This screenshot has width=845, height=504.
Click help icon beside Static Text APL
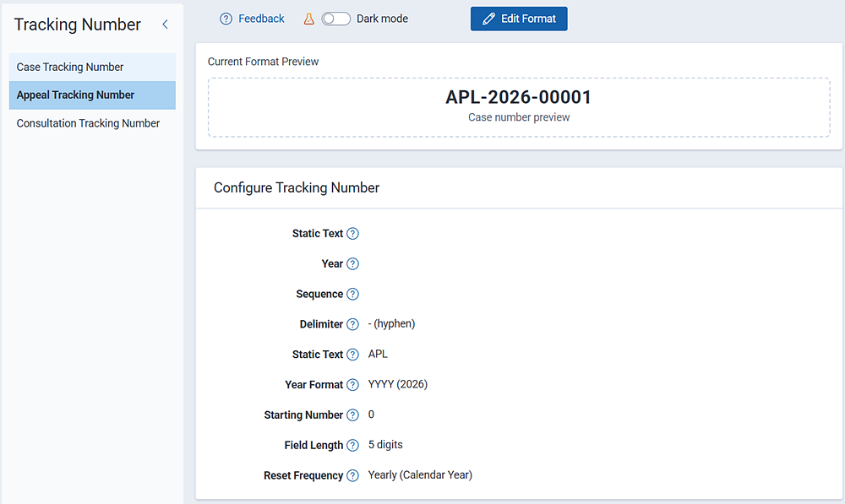pyautogui.click(x=352, y=355)
